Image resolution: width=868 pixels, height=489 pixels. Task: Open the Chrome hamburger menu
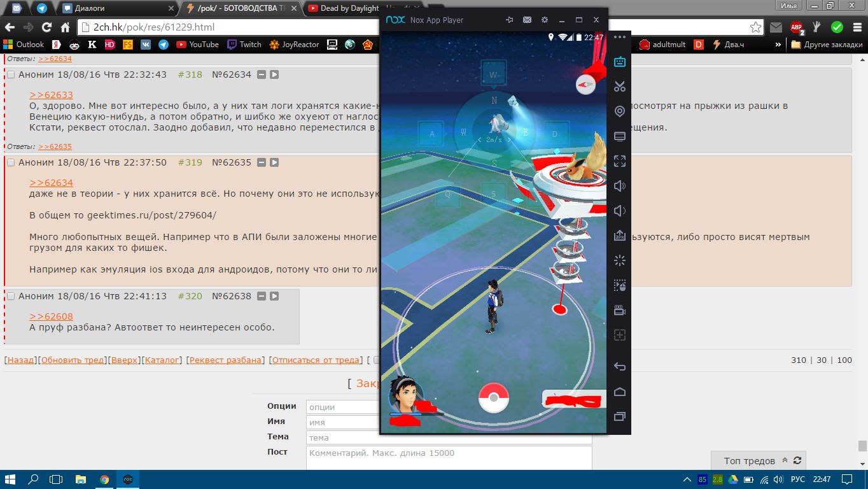coord(857,27)
